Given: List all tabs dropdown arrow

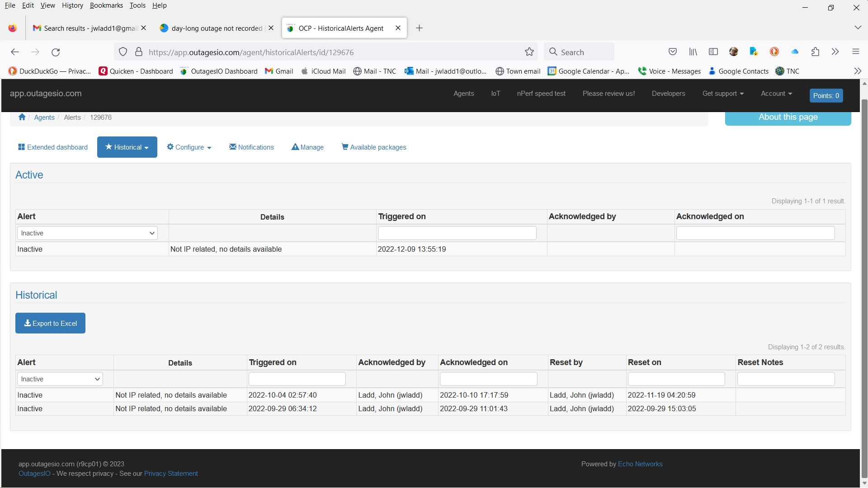Looking at the screenshot, I should coord(858,28).
